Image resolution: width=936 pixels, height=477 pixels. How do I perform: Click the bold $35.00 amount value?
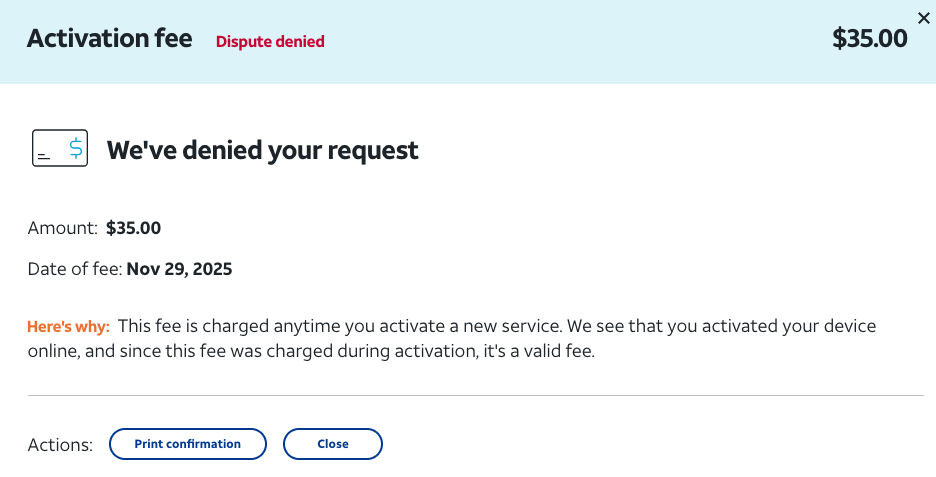pyautogui.click(x=133, y=228)
